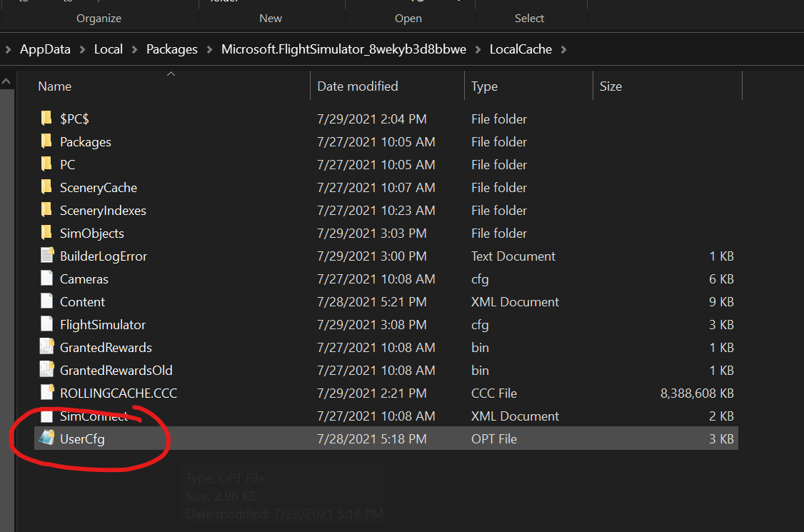
Task: Expand the chevron between AppData and Local
Action: point(82,49)
